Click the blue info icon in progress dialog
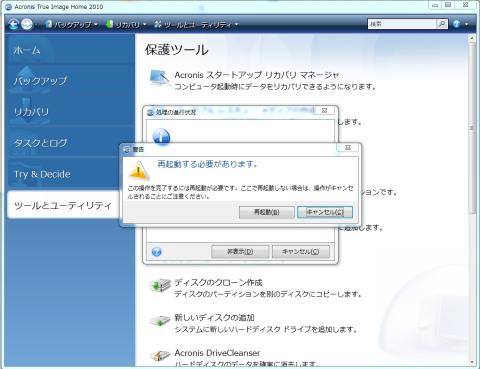Screen dimensions: 480x369 click(161, 136)
